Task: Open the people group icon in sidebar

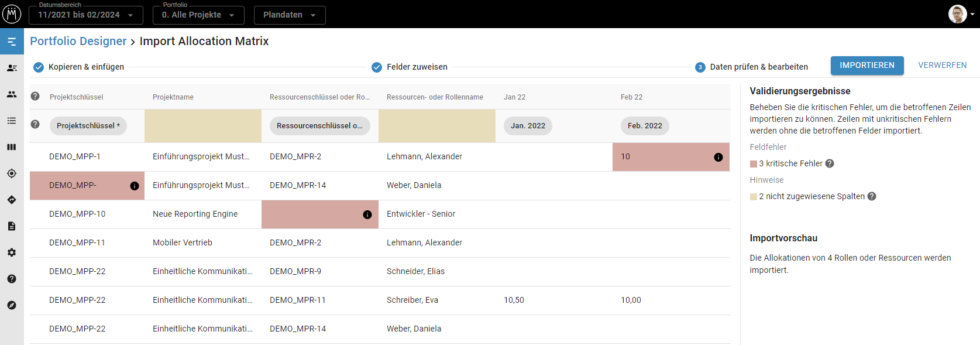Action: (12, 94)
